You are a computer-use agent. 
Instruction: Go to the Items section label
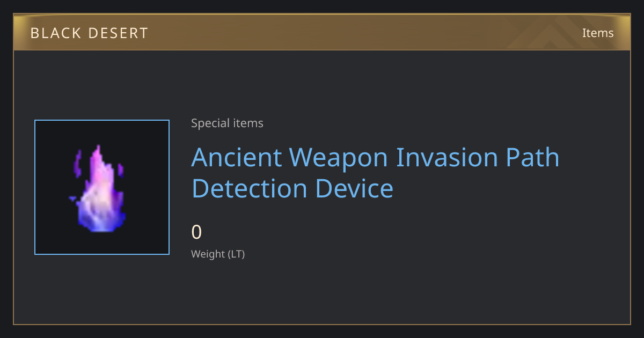[x=598, y=33]
